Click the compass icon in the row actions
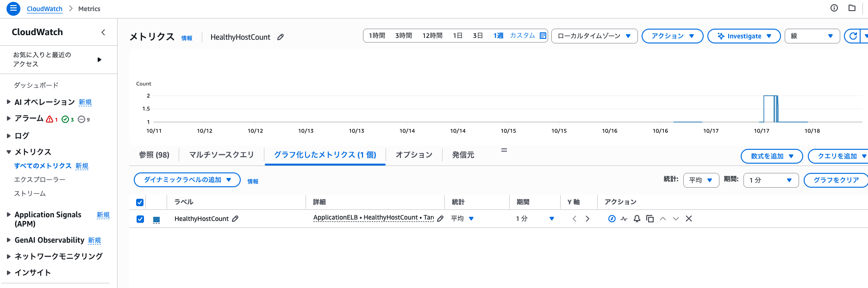868x288 pixels. (x=612, y=219)
